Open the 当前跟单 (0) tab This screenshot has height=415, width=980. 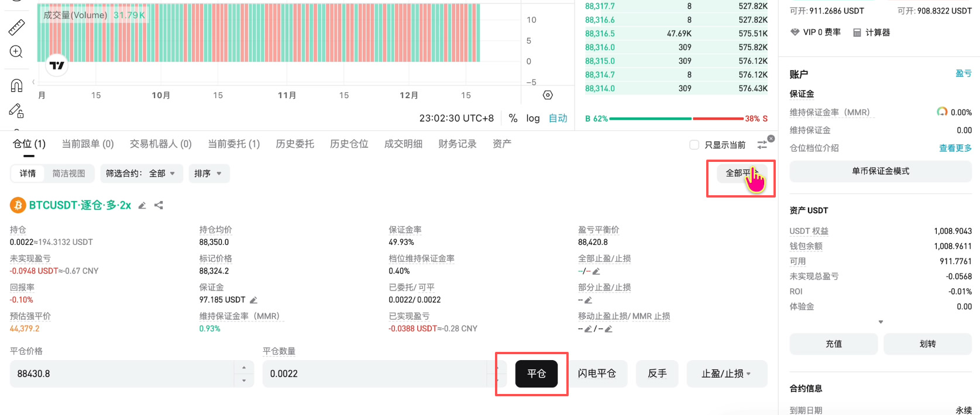[88, 144]
